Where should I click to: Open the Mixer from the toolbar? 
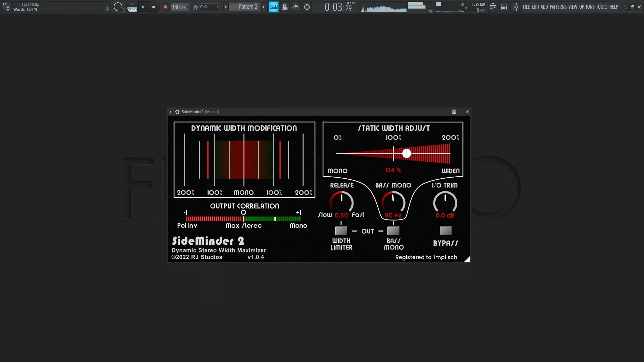point(516,7)
